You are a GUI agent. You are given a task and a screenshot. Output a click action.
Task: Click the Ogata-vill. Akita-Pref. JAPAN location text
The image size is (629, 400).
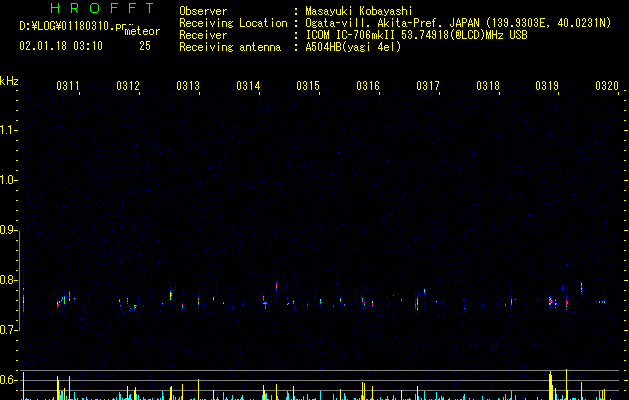click(458, 23)
